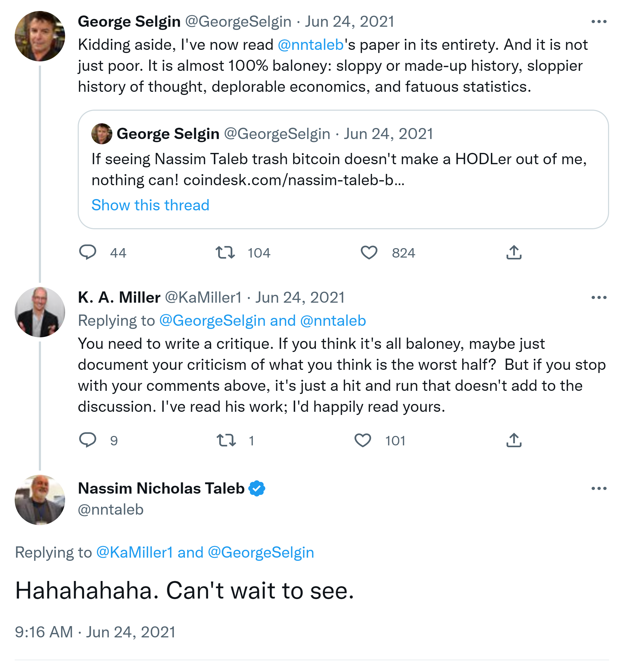The height and width of the screenshot is (672, 618).
Task: Open more options for K. A. Miller's tweet
Action: click(x=599, y=297)
